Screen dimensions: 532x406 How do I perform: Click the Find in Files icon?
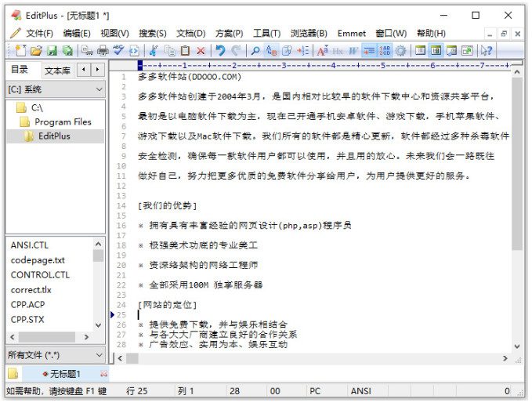tap(287, 51)
